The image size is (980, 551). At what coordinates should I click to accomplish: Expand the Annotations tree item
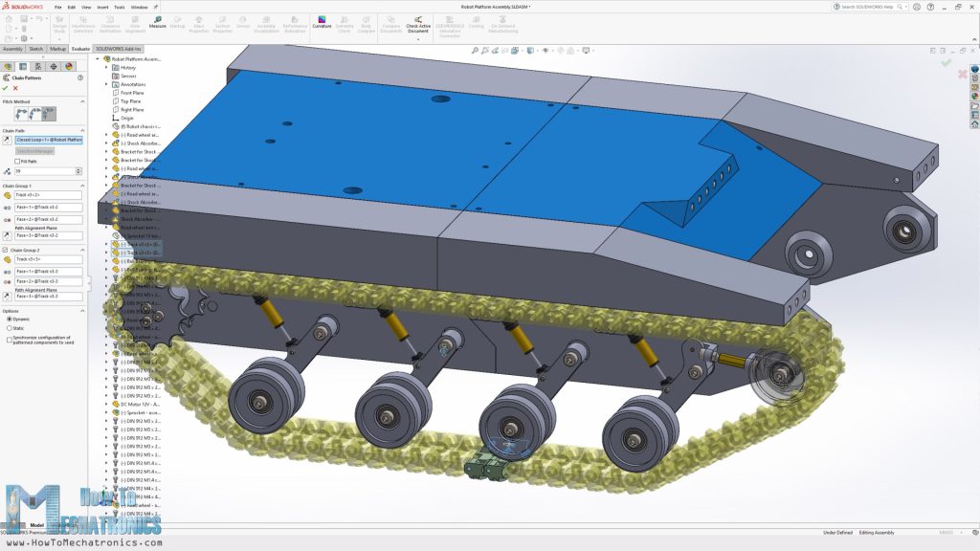[108, 84]
